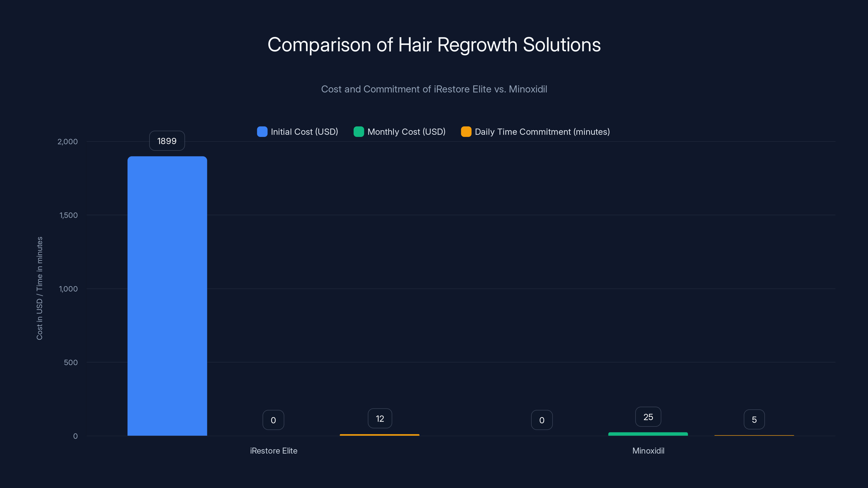Click the 0 label for Minoxidil initial cost
This screenshot has width=868, height=488.
[541, 420]
